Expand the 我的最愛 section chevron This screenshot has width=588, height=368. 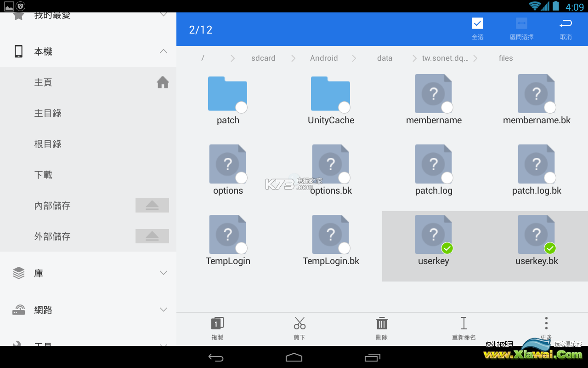coord(164,15)
